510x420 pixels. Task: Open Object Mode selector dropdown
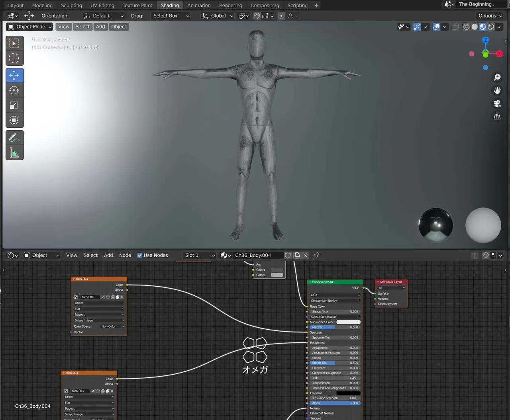29,27
